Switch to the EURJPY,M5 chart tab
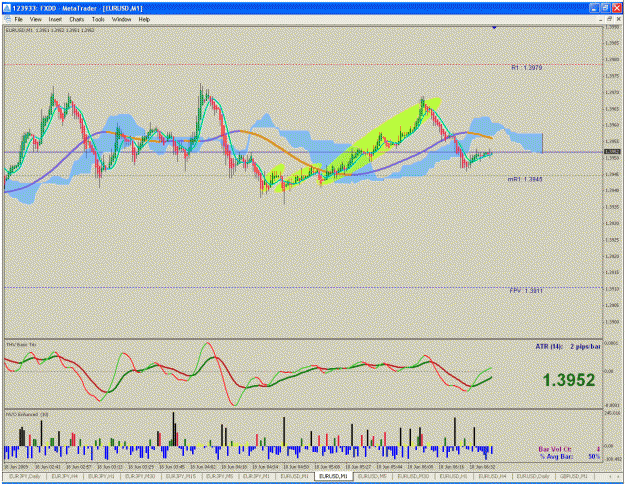The height and width of the screenshot is (484, 625). [x=220, y=476]
